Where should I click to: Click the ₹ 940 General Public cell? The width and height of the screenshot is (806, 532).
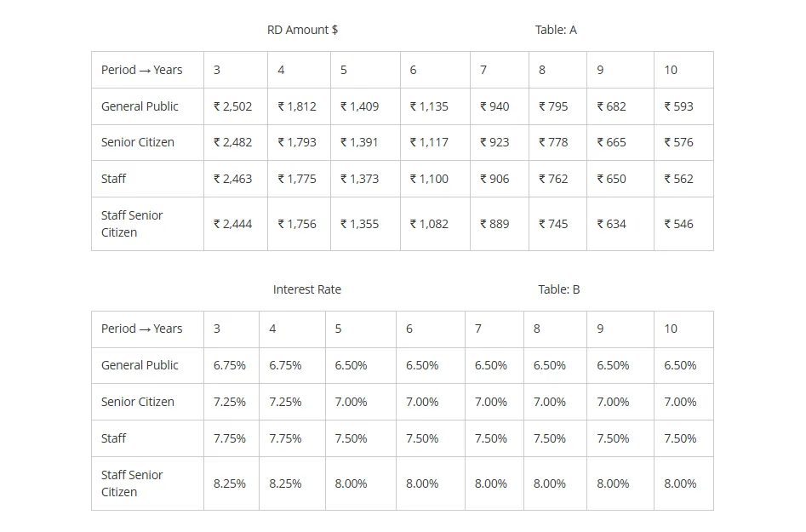click(494, 106)
